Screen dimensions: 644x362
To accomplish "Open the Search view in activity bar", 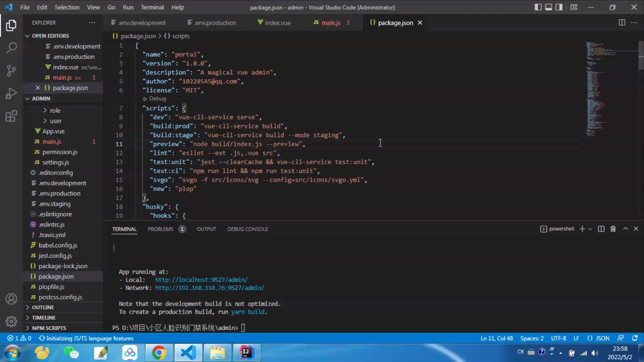I will pos(11,48).
